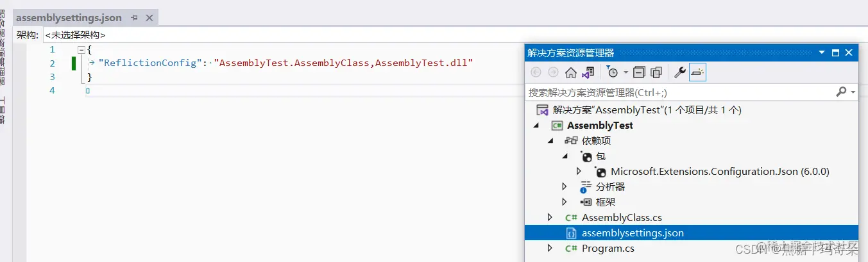Select the 框架 frameworks item

606,202
